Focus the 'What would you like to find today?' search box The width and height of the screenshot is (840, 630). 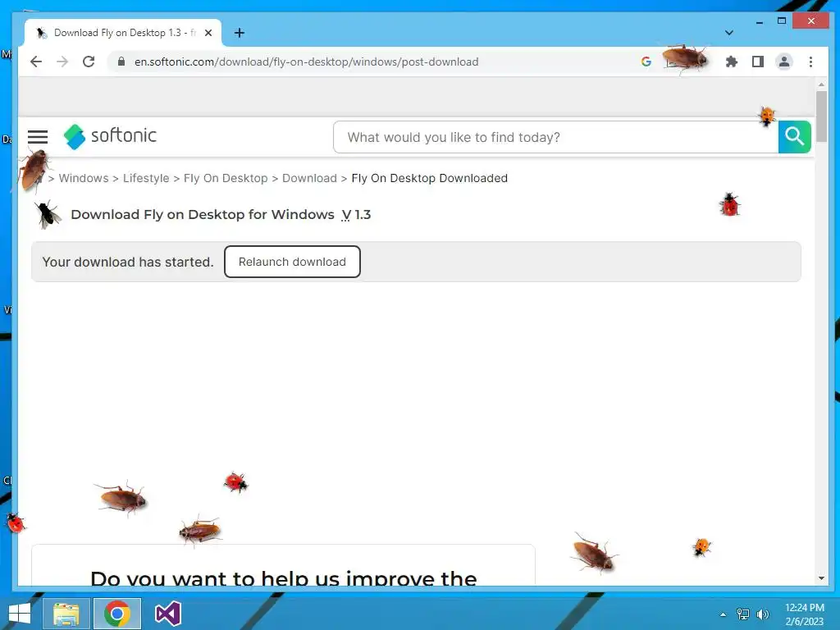(555, 137)
